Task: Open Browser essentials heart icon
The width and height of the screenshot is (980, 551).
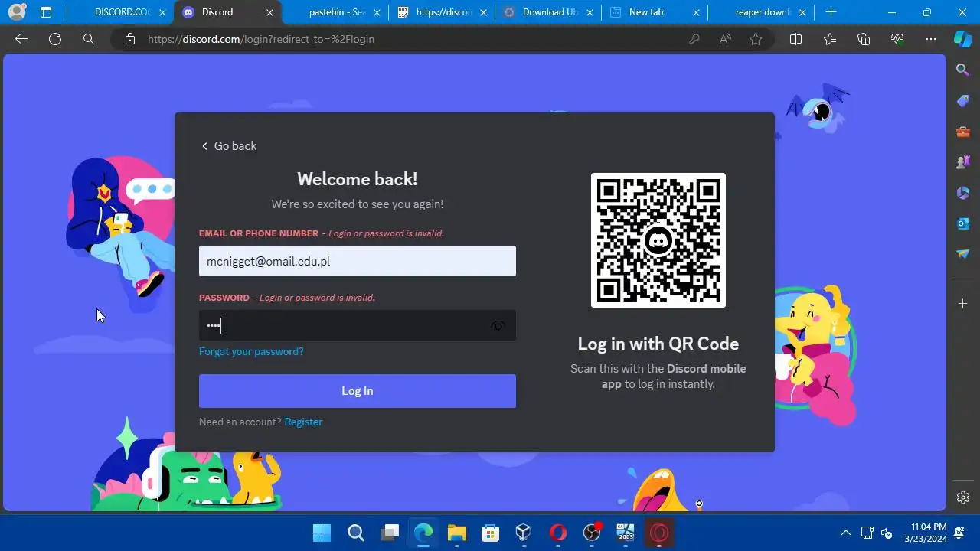Action: tap(897, 39)
